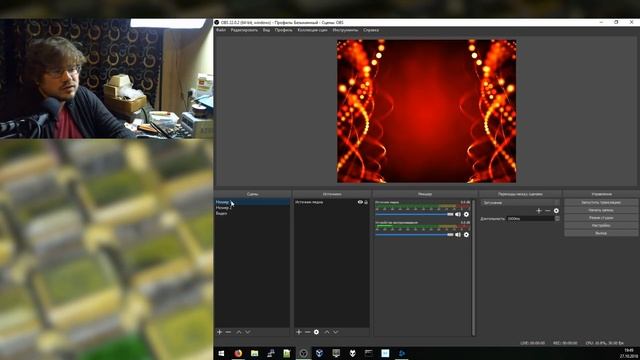This screenshot has width=640, height=360.
Task: Open the taskbar clock and date
Action: point(629,353)
